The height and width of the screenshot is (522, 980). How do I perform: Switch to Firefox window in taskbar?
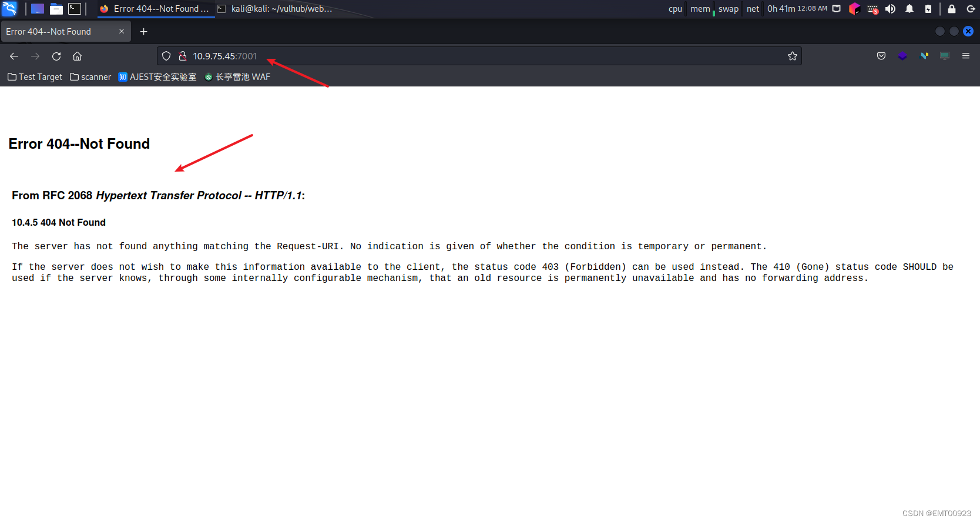point(155,9)
